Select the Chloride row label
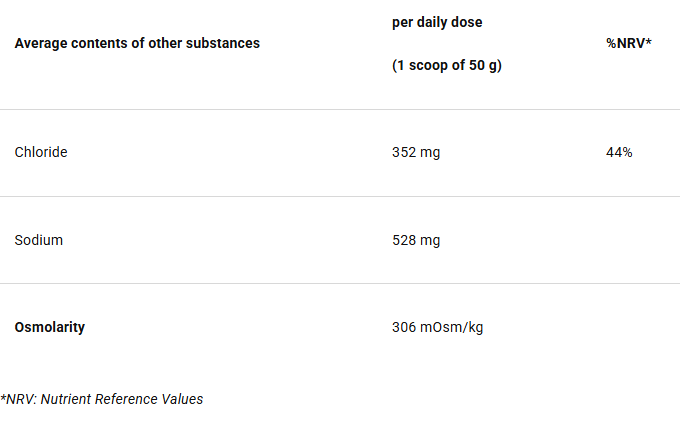Viewport: 680px width, 434px height. click(41, 153)
